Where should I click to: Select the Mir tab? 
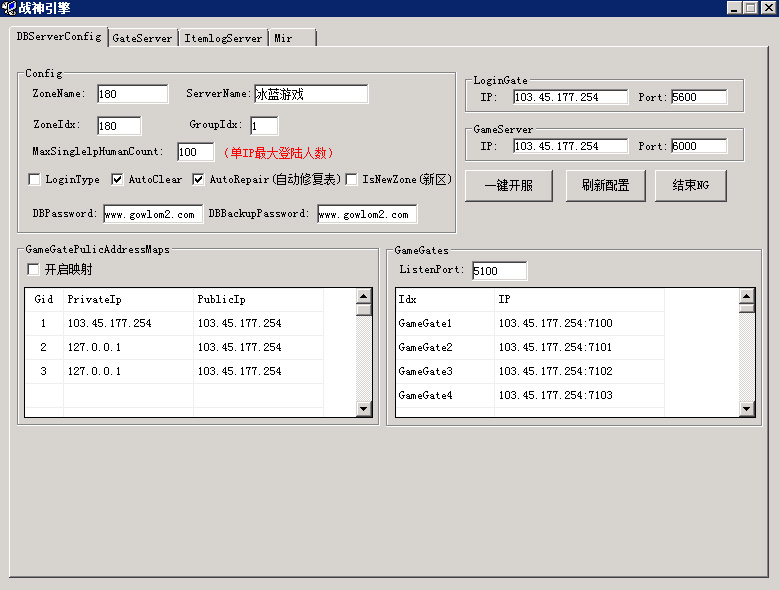292,38
